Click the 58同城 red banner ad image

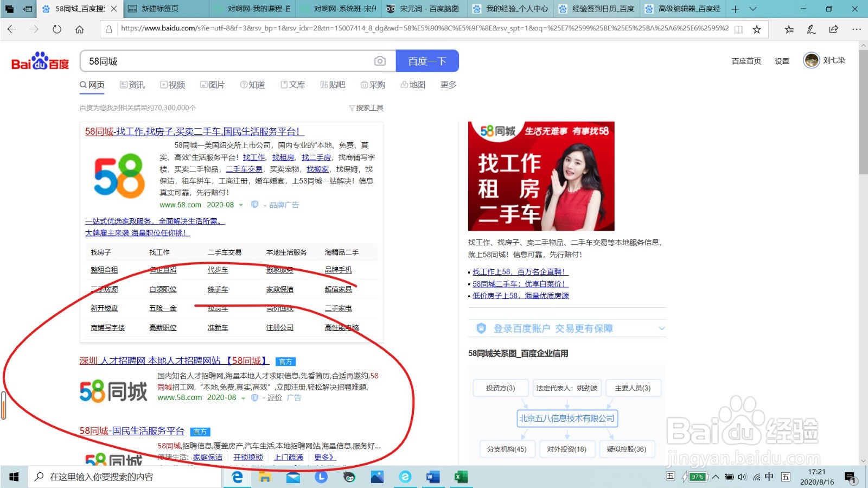(x=541, y=176)
